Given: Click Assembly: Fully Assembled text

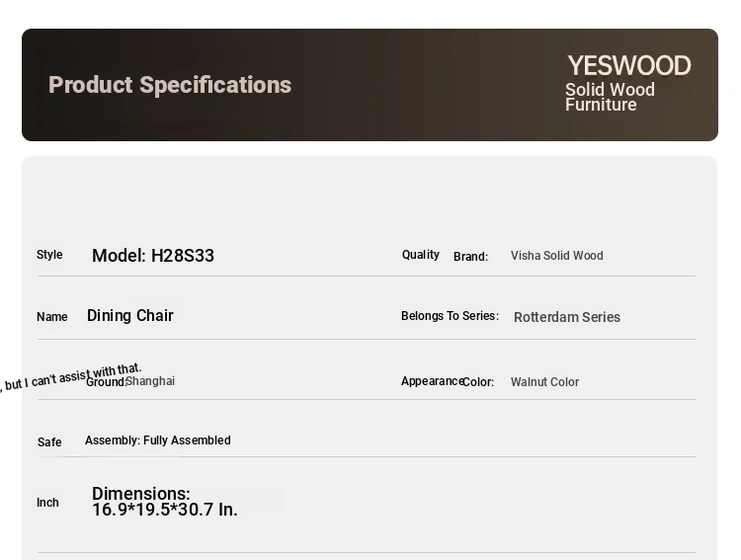Looking at the screenshot, I should click(158, 440).
